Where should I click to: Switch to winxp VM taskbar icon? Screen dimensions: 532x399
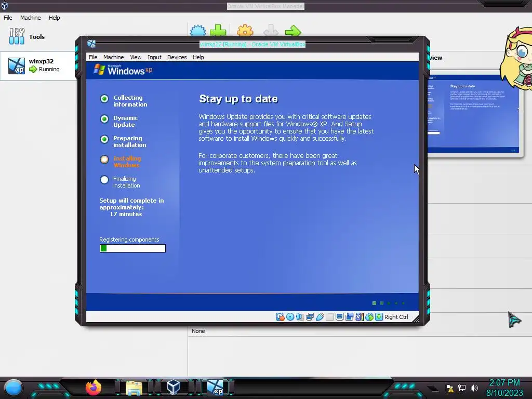pyautogui.click(x=215, y=388)
